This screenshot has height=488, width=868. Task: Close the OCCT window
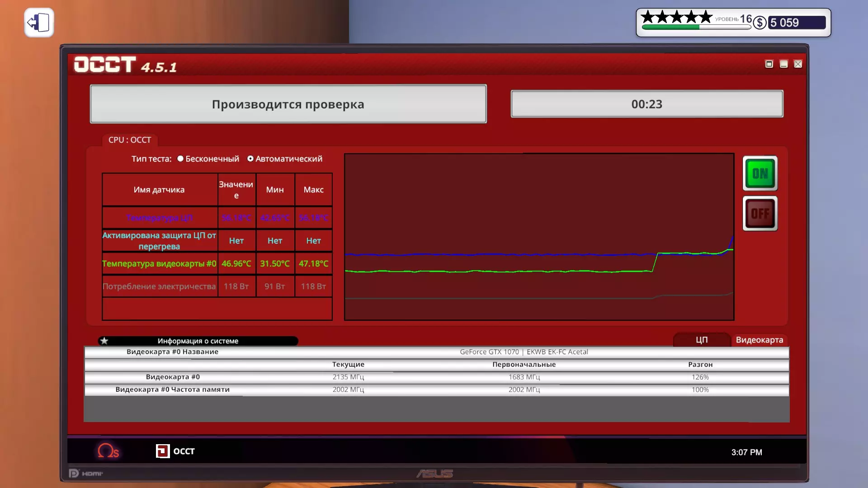coord(798,64)
